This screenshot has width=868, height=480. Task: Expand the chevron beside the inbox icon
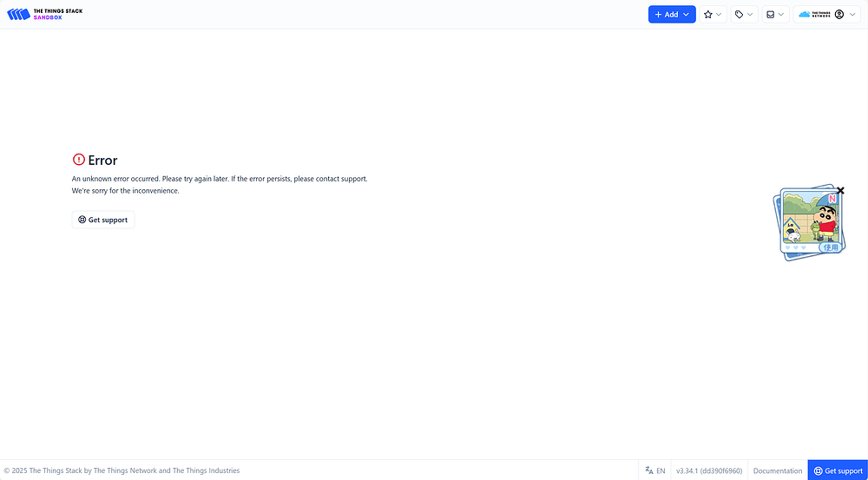(x=781, y=15)
